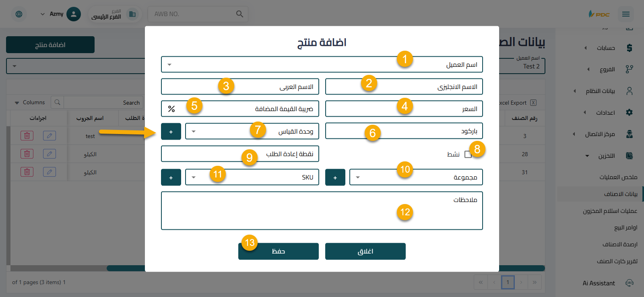This screenshot has height=297, width=644.
Task: Add new SKU with plus button
Action: point(171,177)
